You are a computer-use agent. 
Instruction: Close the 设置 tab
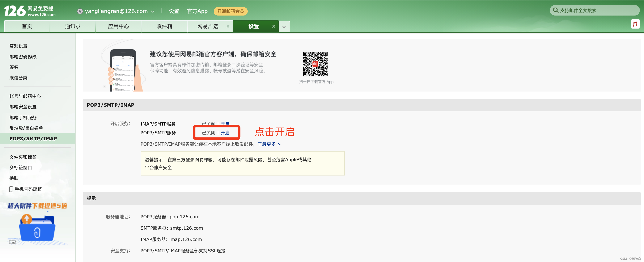tap(274, 26)
